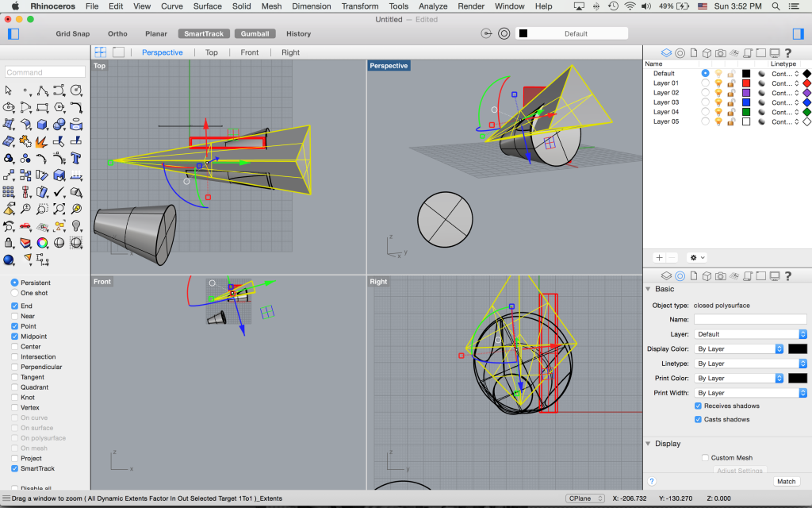The height and width of the screenshot is (508, 812).
Task: Open the Surface menu
Action: (x=208, y=6)
